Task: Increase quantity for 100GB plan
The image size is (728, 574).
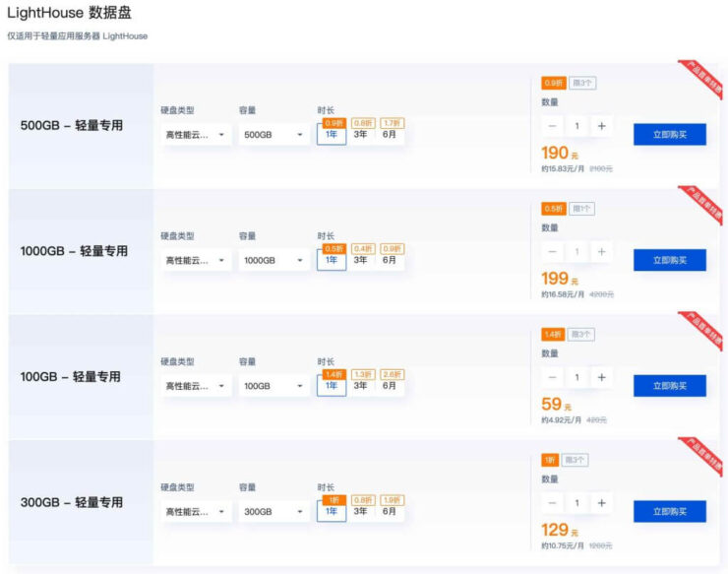Action: 602,377
